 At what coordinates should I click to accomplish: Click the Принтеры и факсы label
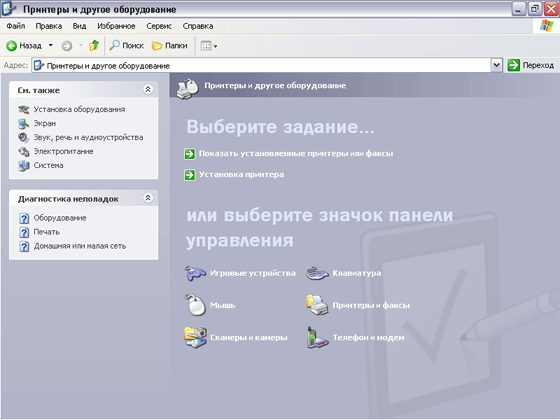coord(371,305)
